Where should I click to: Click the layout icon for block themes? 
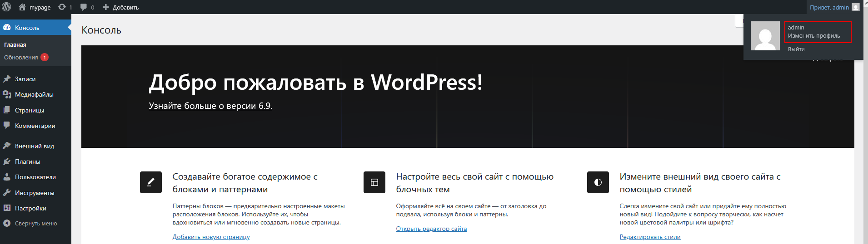(x=374, y=182)
